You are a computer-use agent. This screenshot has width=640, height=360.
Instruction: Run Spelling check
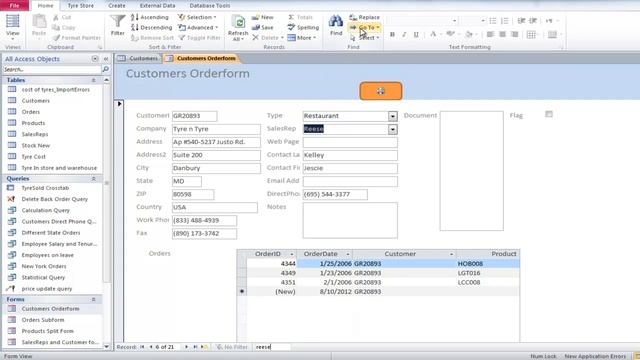coord(303,27)
